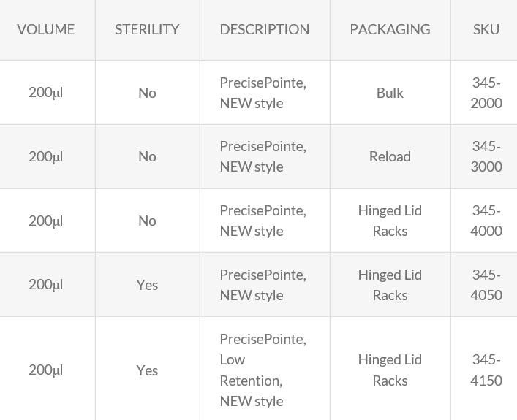Click the Low Retention description cell
This screenshot has width=517, height=420.
click(263, 370)
